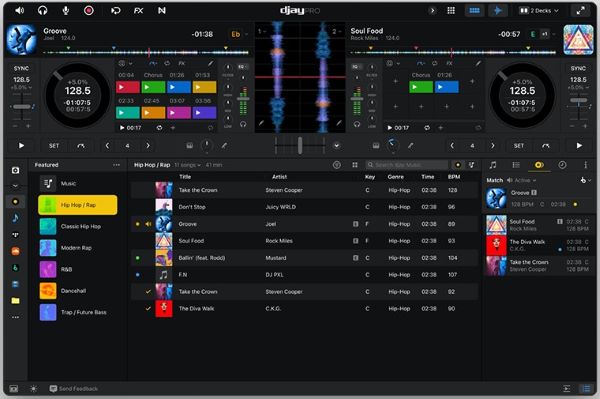The height and width of the screenshot is (399, 600).
Task: Show more library sources with sidebar three dots
Action: tap(15, 317)
